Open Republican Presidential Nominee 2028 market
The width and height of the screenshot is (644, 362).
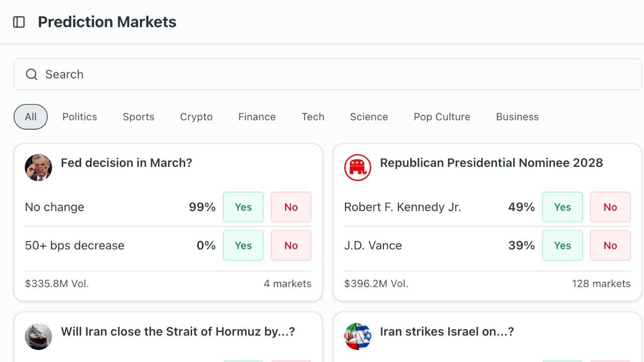(491, 163)
